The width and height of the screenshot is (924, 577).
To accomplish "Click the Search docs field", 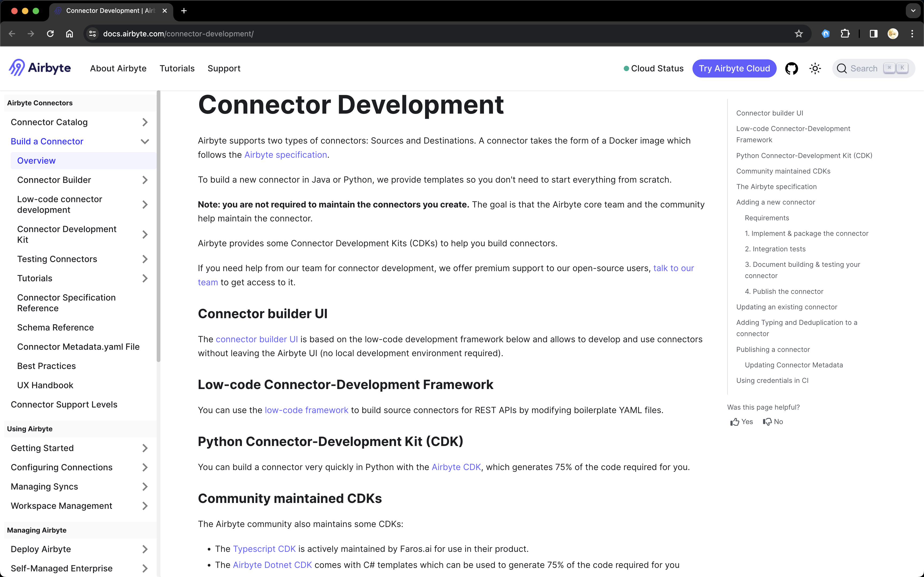I will coord(873,68).
